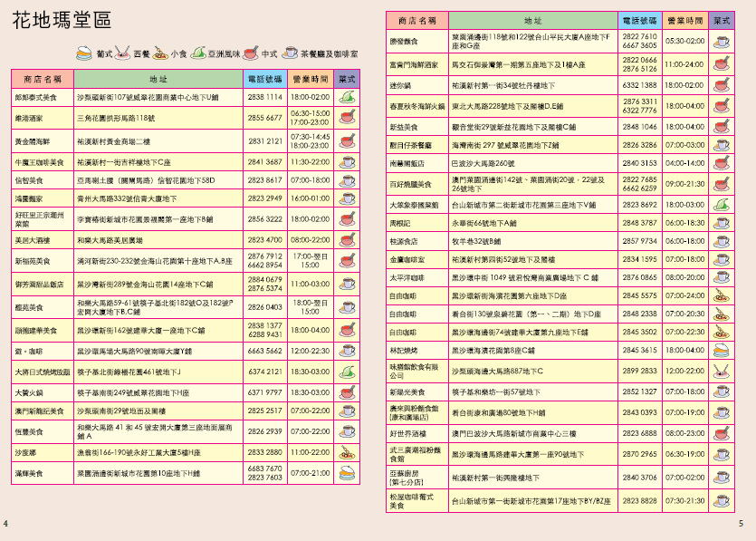The image size is (756, 541).
Task: Click the 營業時間 header on page 5
Action: pos(685,21)
